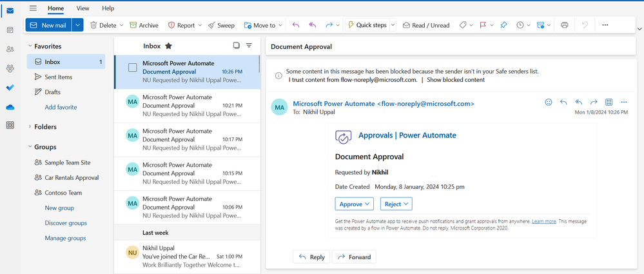The width and height of the screenshot is (644, 274).
Task: Open the Quick steps dropdown arrow
Action: point(393,25)
